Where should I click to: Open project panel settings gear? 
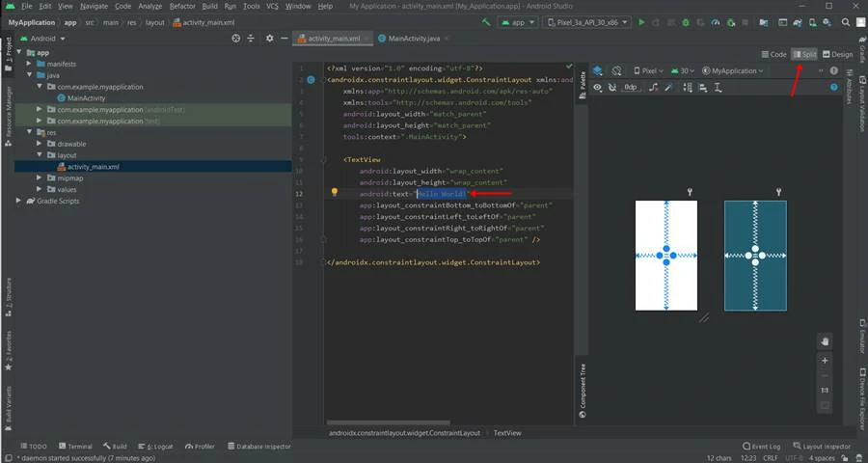[x=270, y=39]
